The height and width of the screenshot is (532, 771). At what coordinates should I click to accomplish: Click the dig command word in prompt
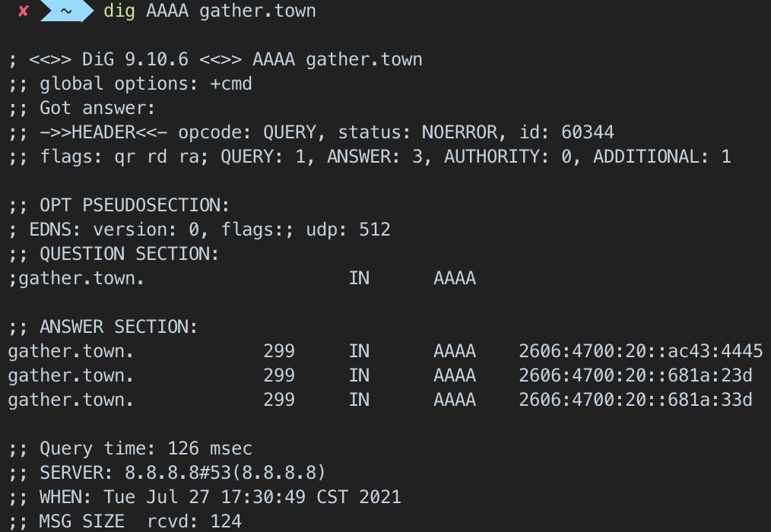119,11
